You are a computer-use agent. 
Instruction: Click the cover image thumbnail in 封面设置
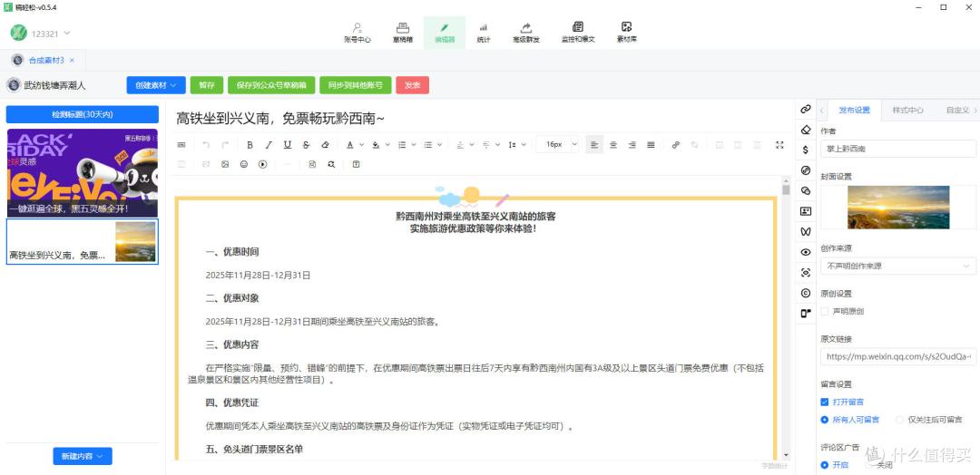click(898, 208)
